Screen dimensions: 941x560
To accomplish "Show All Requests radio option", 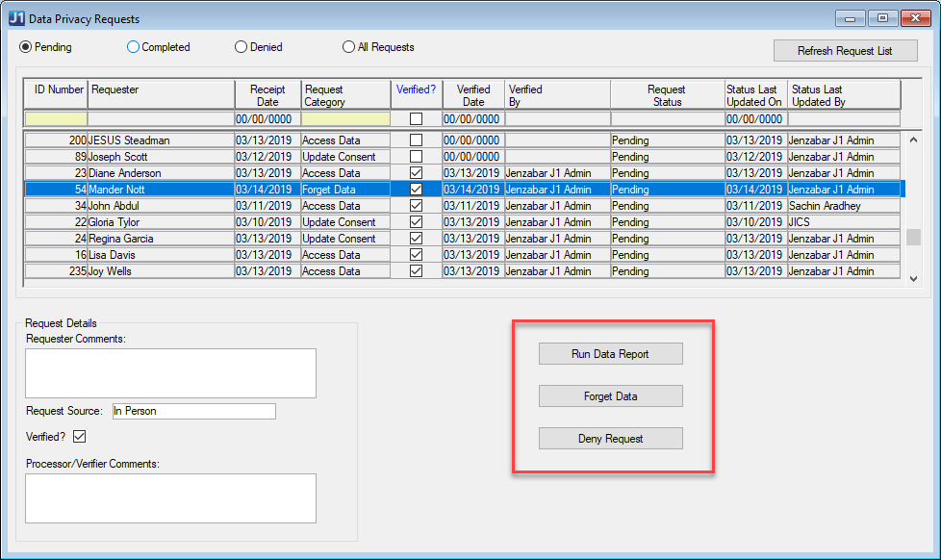I will pos(348,47).
